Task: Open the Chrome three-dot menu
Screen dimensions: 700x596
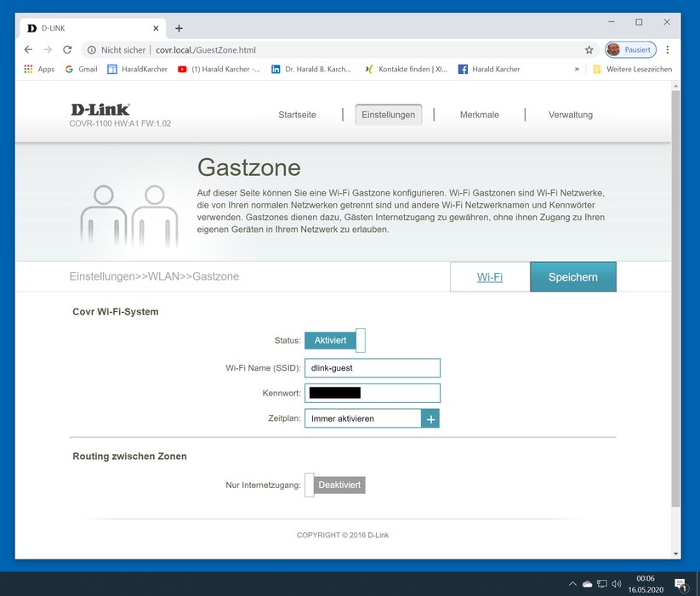Action: click(668, 50)
